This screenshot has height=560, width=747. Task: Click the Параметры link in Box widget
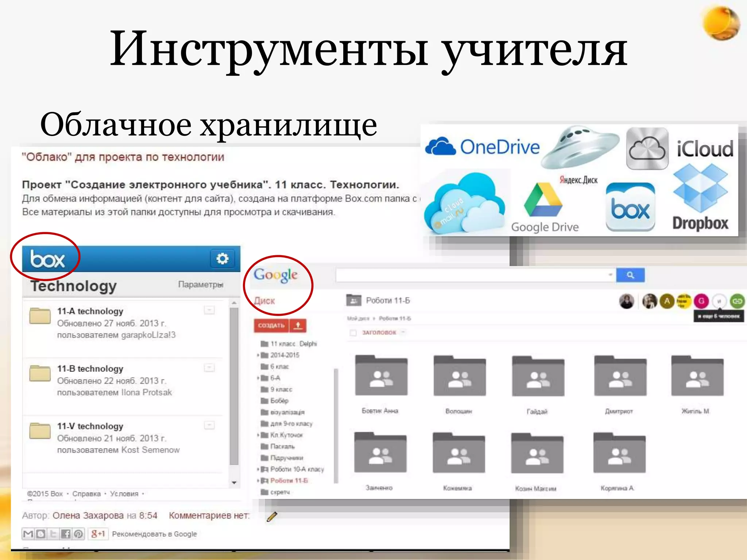pyautogui.click(x=201, y=285)
